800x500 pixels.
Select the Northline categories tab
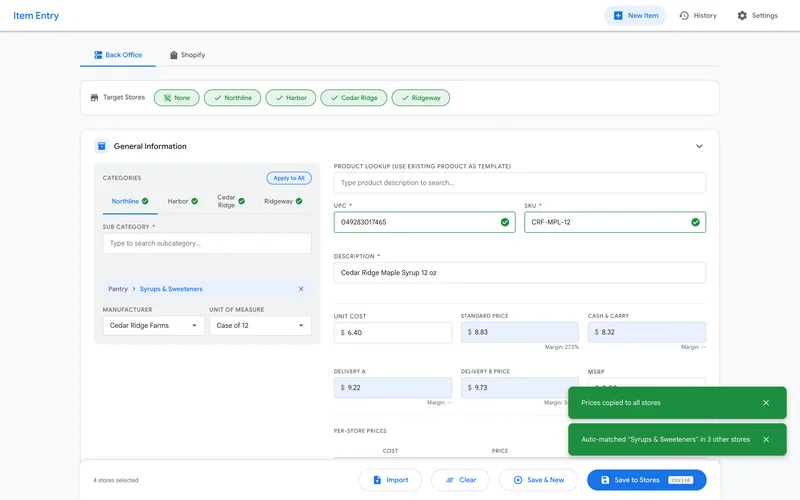pyautogui.click(x=130, y=201)
